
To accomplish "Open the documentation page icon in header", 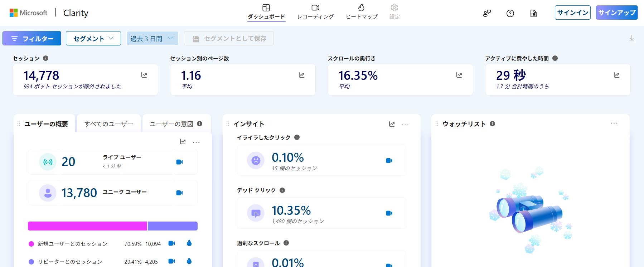I will pos(533,13).
